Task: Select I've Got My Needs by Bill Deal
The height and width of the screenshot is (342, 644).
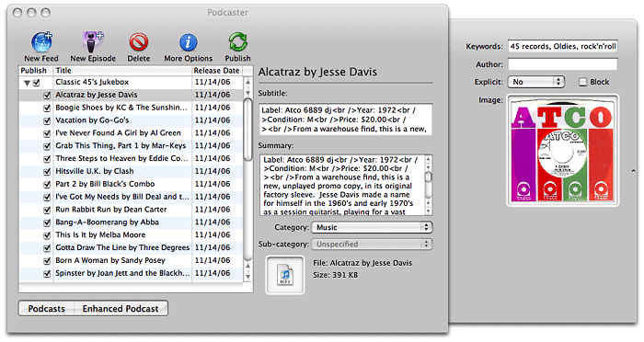Action: (131, 197)
